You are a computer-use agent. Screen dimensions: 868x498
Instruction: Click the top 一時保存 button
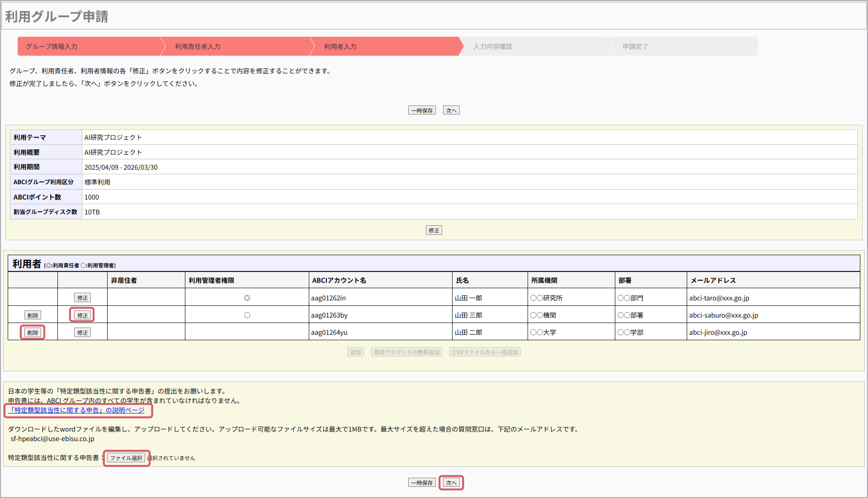[422, 110]
